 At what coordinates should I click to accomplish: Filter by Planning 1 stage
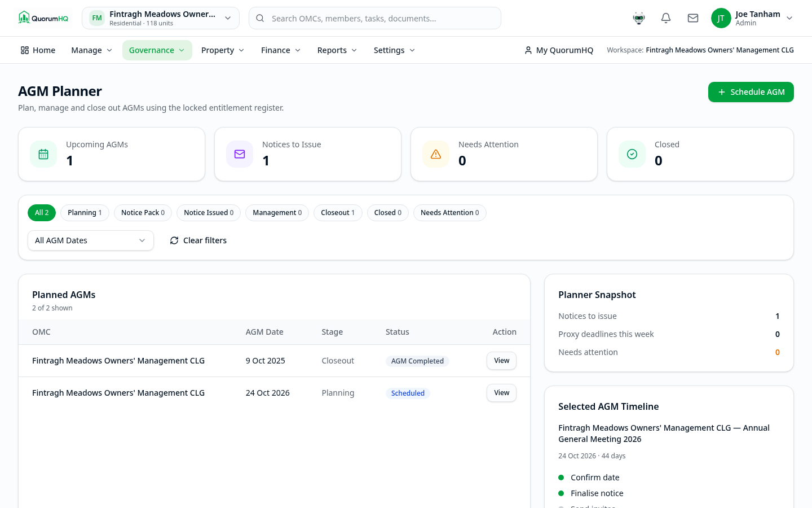coord(85,213)
